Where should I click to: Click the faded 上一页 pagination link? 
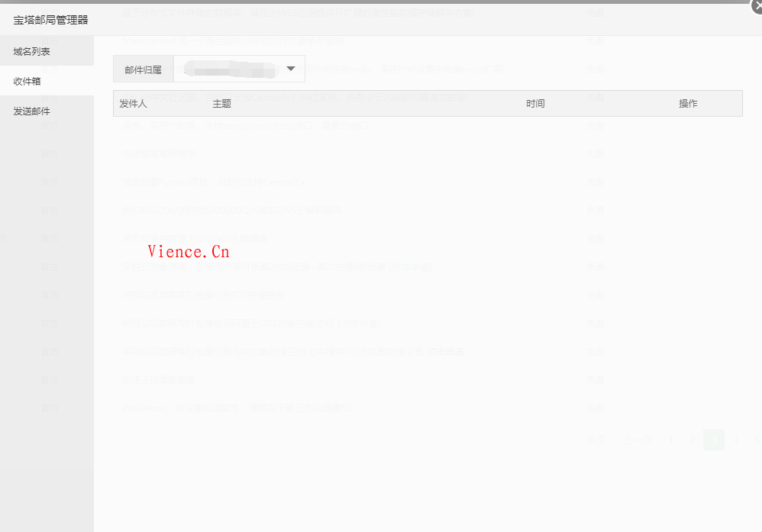637,440
